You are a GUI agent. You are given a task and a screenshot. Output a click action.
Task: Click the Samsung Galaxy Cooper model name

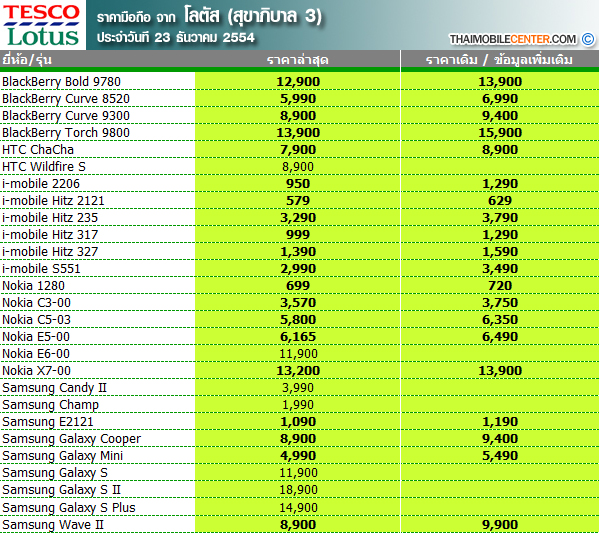point(71,439)
